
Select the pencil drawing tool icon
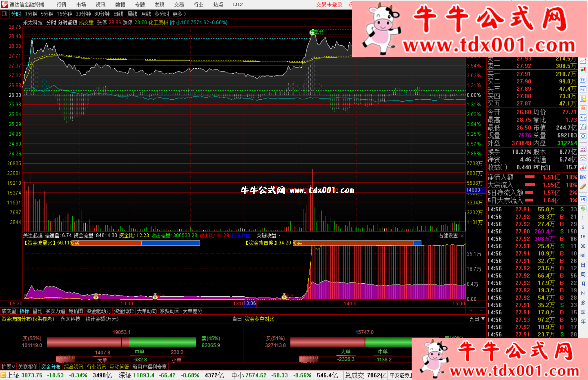pos(583,187)
